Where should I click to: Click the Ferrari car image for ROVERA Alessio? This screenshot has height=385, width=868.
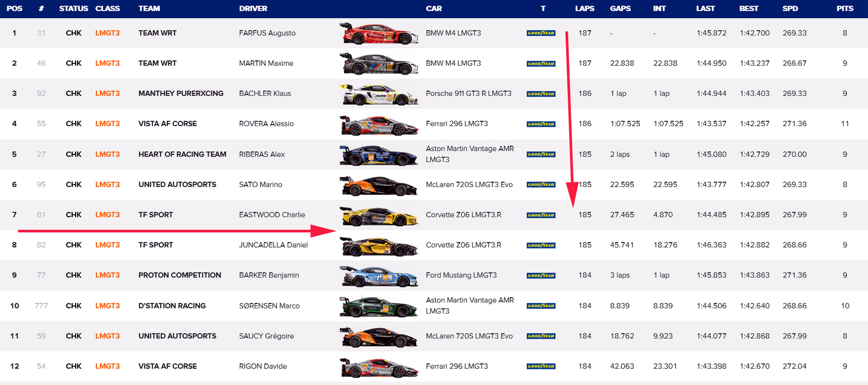coord(379,124)
